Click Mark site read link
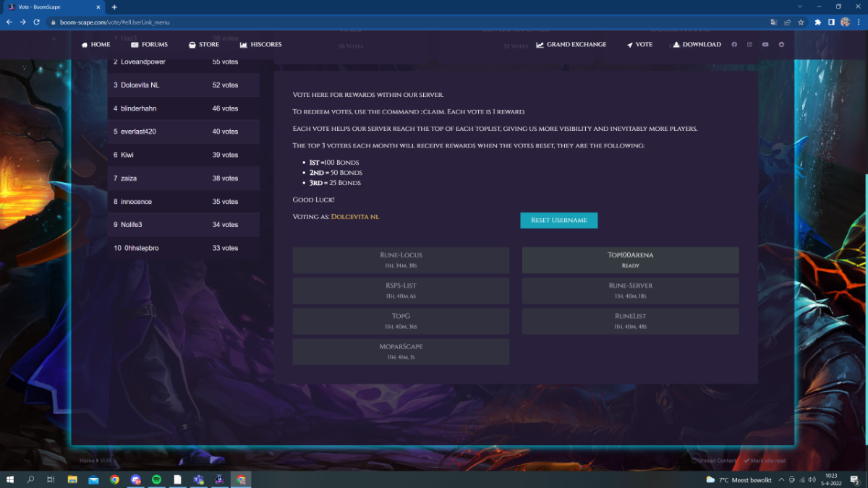This screenshot has height=488, width=868. tap(765, 461)
